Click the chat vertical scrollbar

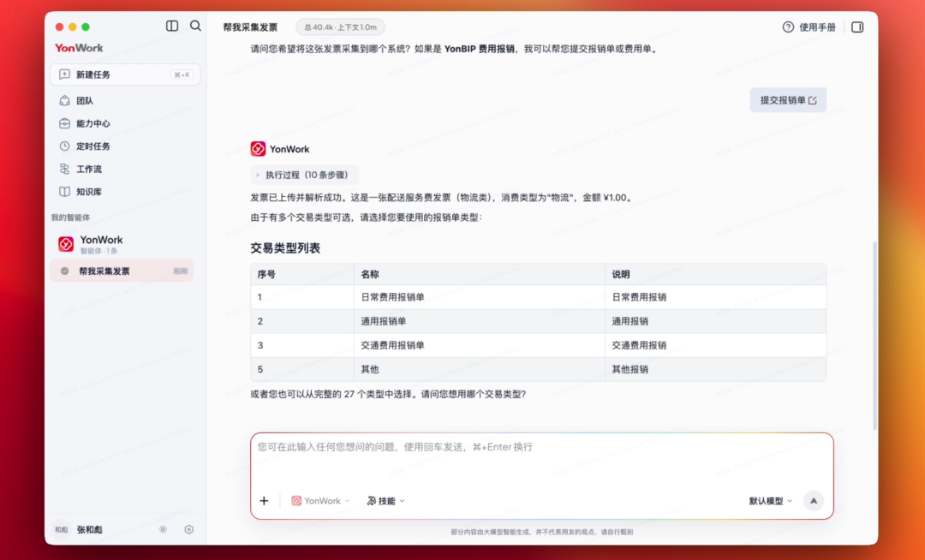(x=874, y=336)
